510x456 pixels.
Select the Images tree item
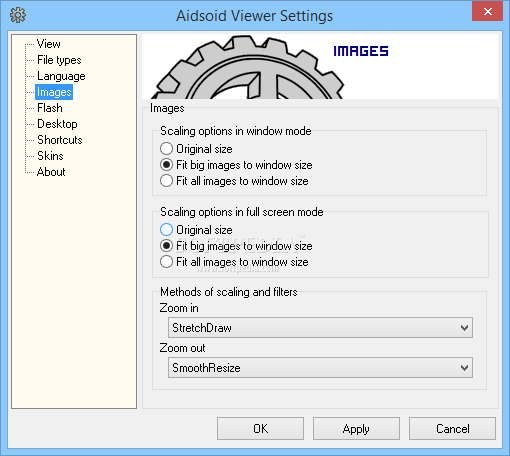(x=54, y=92)
